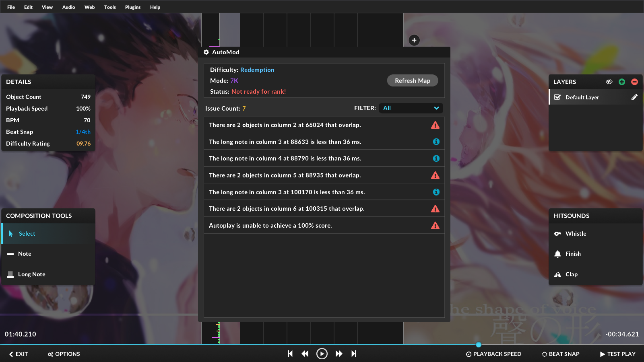Screen dimensions: 644x362
Task: Click the Beat Snap value 1/4th
Action: coord(83,132)
